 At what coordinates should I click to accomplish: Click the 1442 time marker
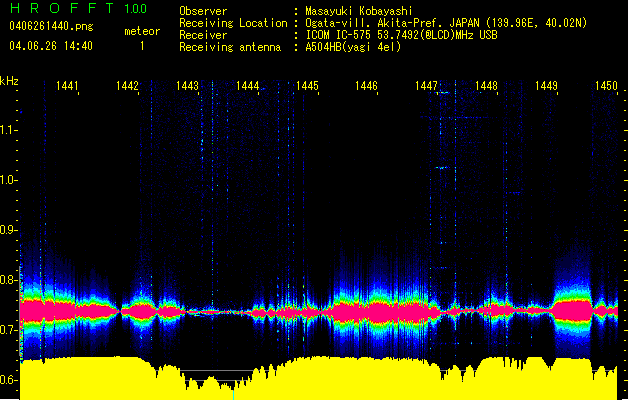tap(127, 86)
